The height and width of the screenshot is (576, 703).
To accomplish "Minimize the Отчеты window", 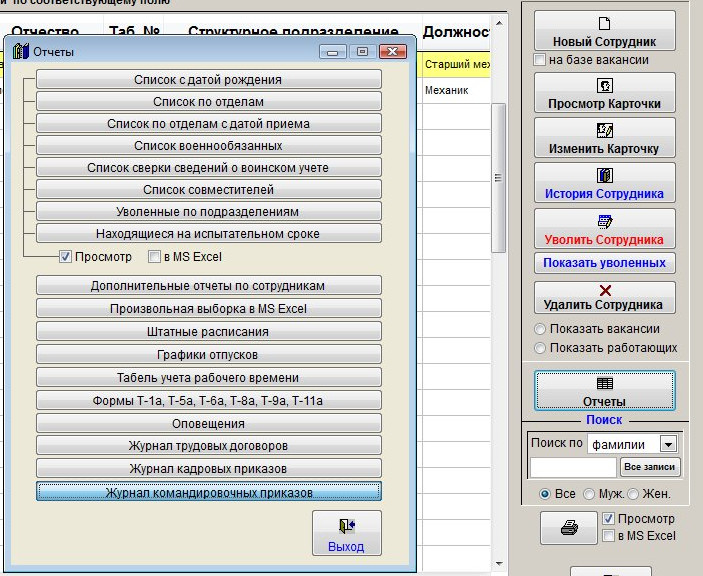I will (333, 52).
